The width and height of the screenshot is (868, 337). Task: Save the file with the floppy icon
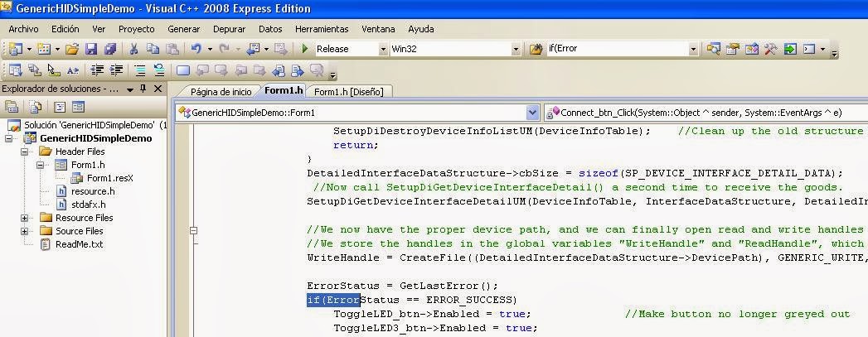pyautogui.click(x=91, y=49)
